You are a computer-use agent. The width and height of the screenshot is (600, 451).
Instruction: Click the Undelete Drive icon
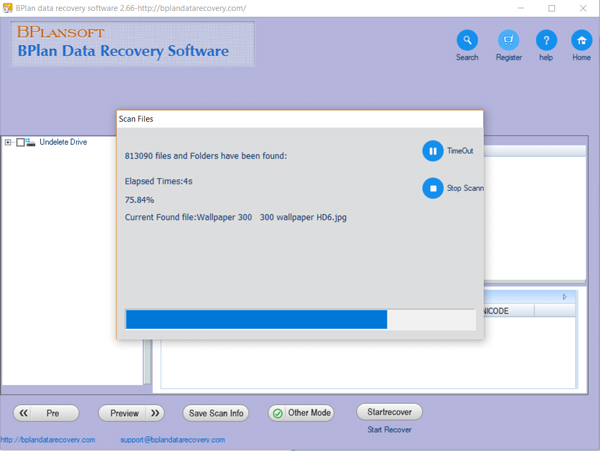click(x=32, y=143)
